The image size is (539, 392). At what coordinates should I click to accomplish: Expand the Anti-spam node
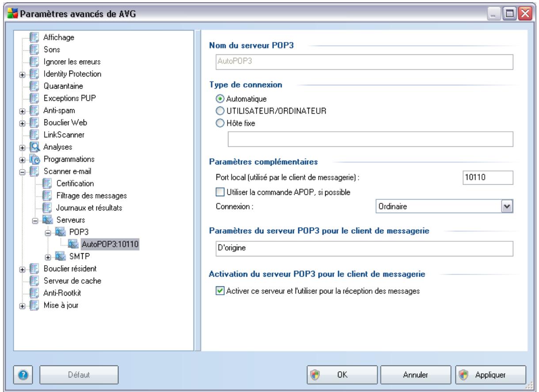tap(22, 110)
